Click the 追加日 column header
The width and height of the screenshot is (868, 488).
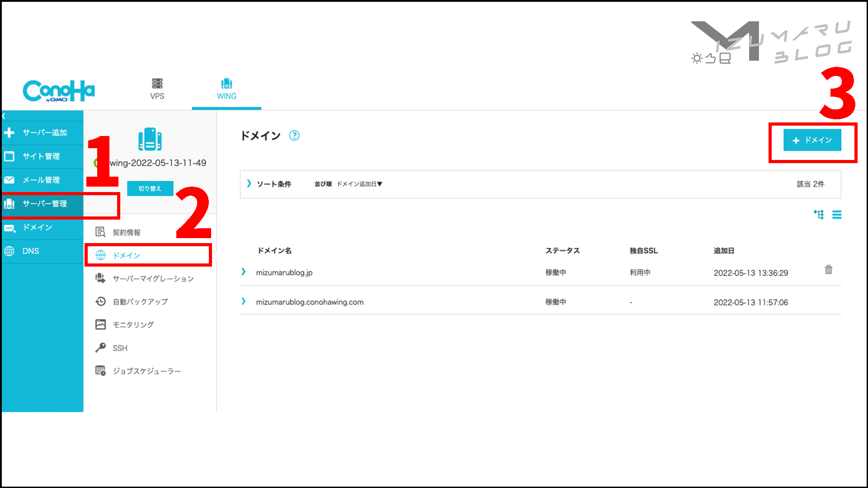point(724,250)
